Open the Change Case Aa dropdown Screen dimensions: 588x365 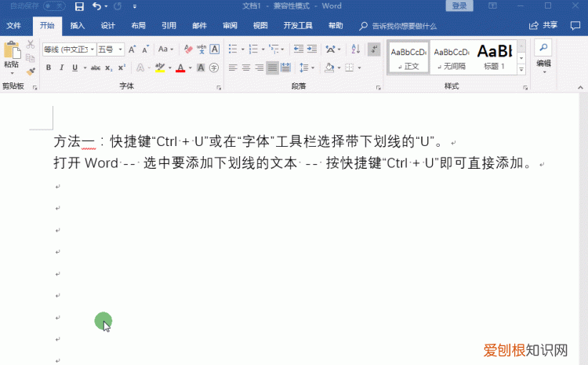coord(165,49)
